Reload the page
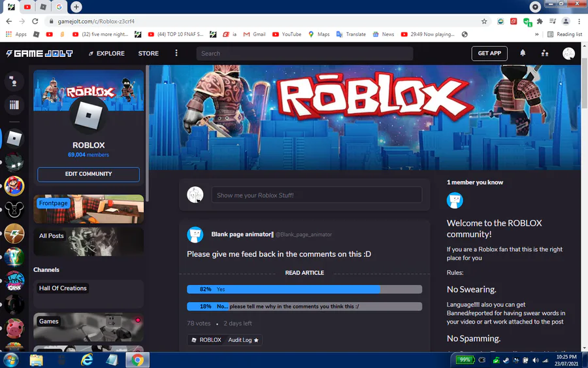The image size is (588, 368). point(35,22)
